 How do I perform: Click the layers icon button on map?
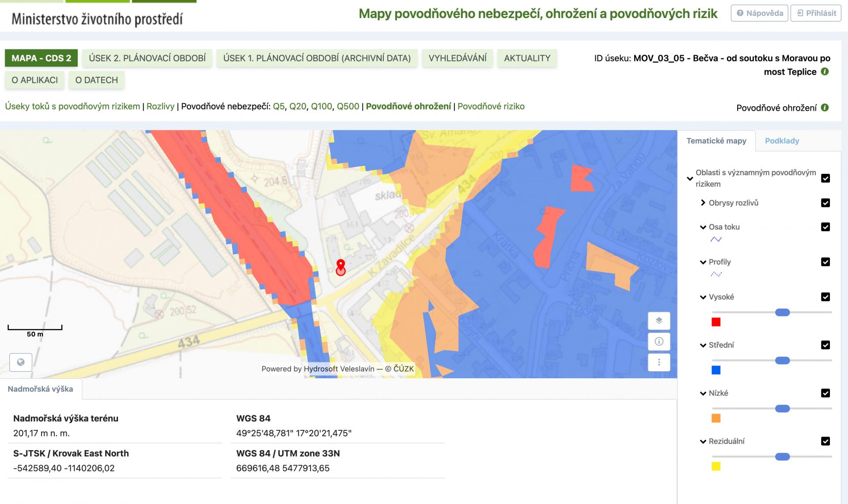(x=659, y=320)
